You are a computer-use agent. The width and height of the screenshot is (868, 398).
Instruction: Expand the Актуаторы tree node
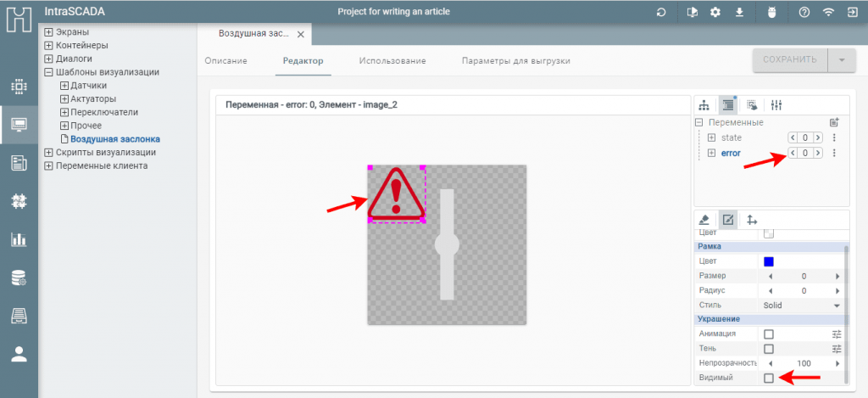64,98
